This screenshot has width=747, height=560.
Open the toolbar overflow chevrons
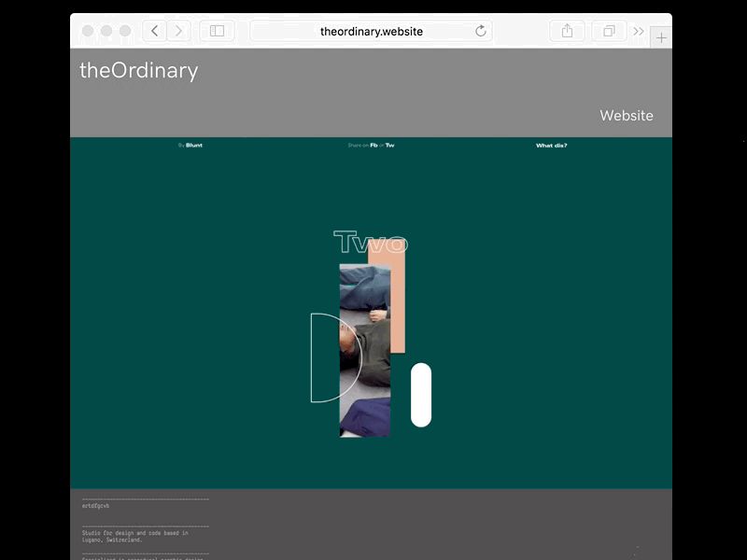639,32
